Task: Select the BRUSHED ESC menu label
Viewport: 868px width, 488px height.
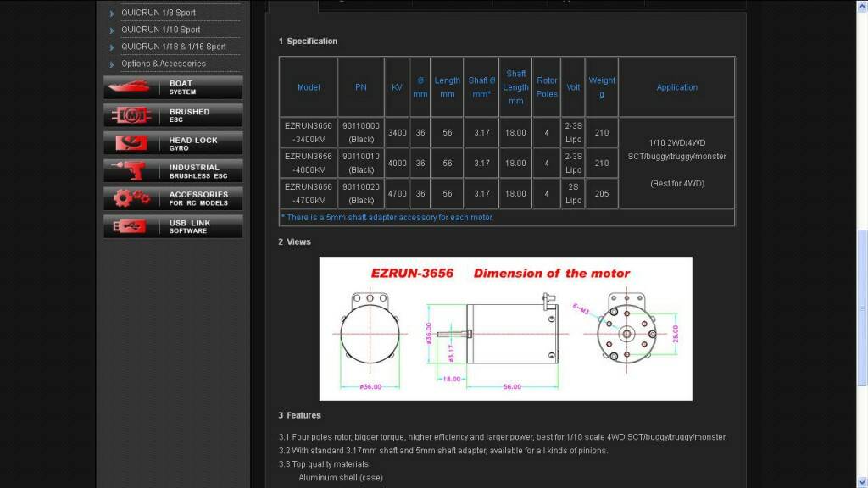Action: pos(189,115)
